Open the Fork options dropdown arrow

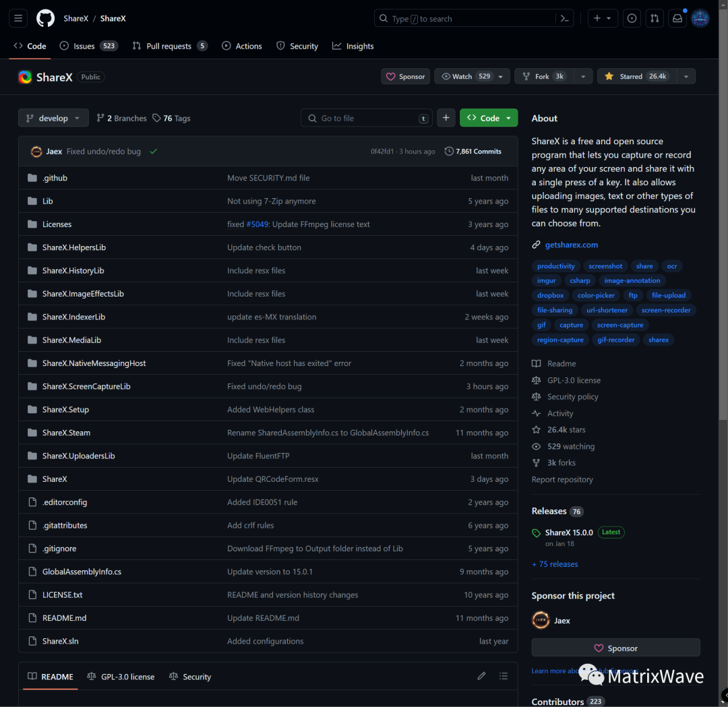(583, 76)
